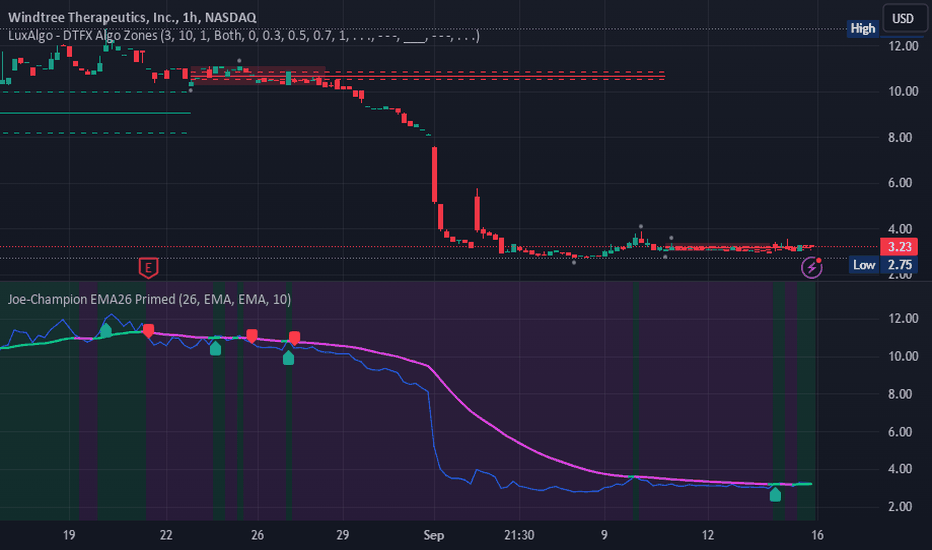Click the purple lightning bolt icon
Viewport: 932px width, 550px height.
click(811, 268)
